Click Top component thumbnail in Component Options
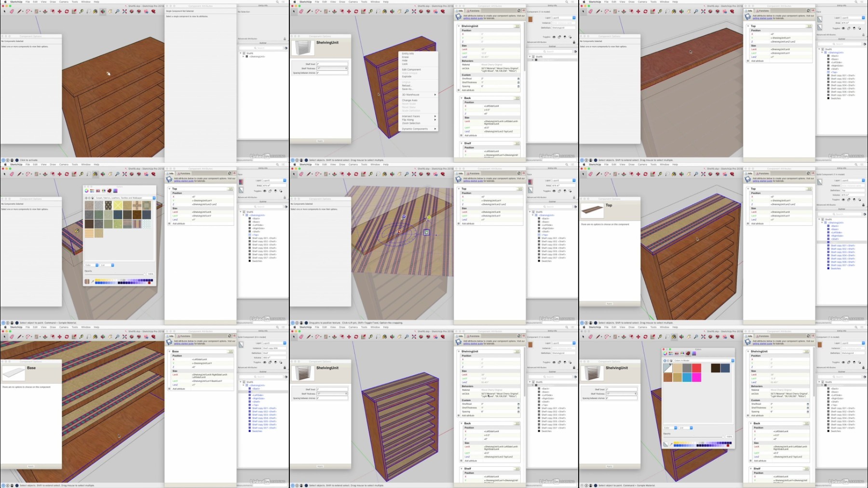The image size is (868, 488). pos(592,209)
